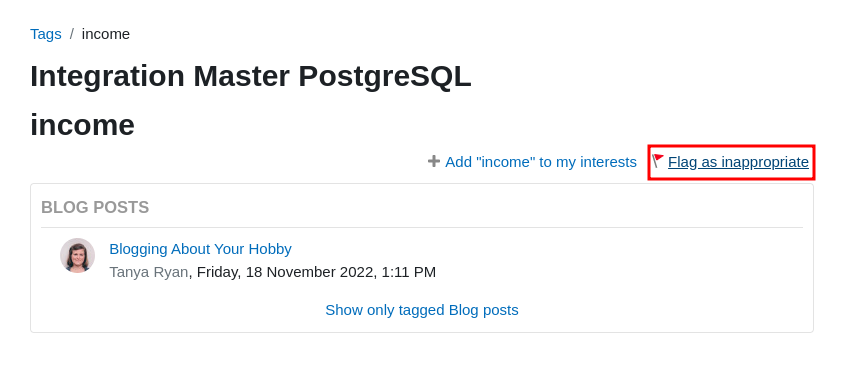
Task: Select the income breadcrumb item
Action: pos(106,34)
